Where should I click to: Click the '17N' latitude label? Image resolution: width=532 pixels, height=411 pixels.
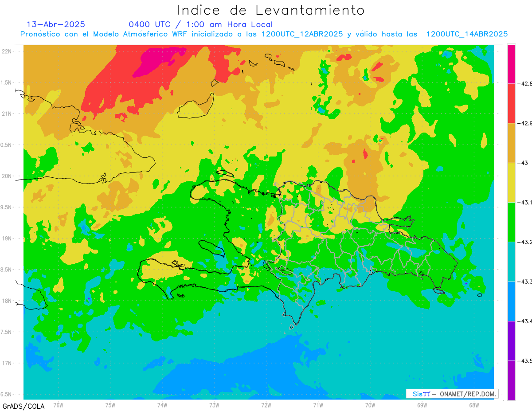(x=6, y=363)
